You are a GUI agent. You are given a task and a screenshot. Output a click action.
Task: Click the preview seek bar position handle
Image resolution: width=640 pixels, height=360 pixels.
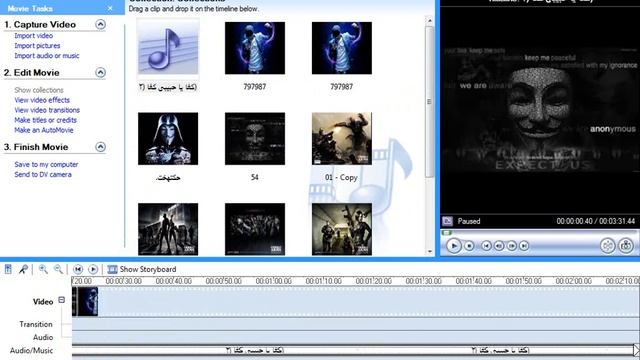tap(446, 233)
